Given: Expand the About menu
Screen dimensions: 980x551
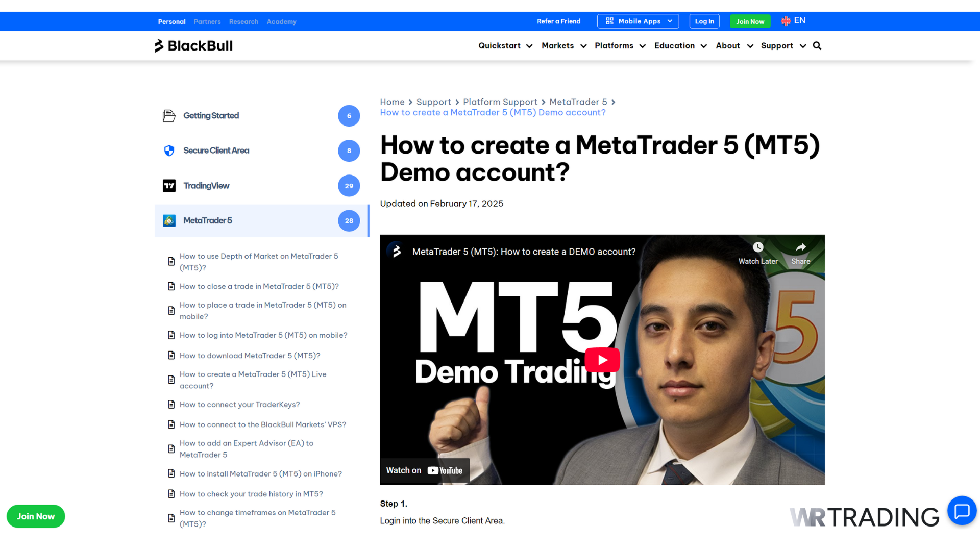Looking at the screenshot, I should click(734, 46).
